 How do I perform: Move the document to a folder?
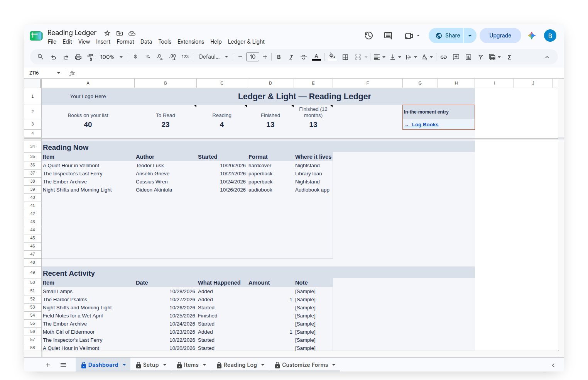coord(120,33)
